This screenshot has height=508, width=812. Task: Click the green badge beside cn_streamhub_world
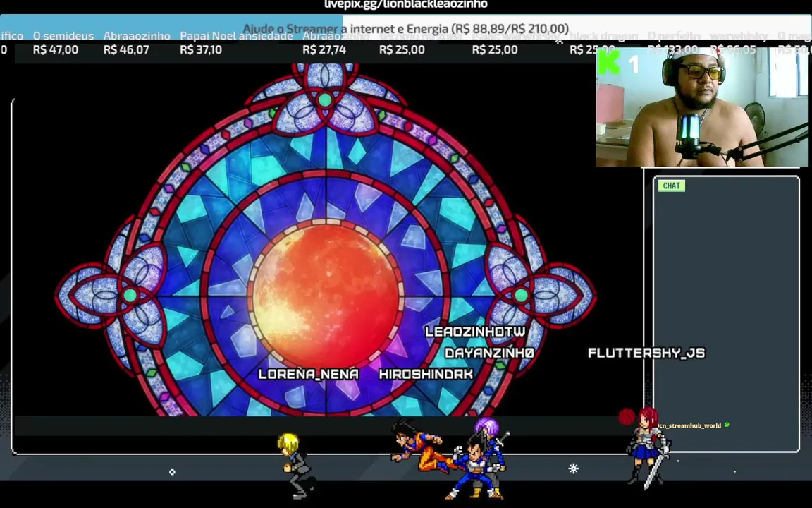727,425
